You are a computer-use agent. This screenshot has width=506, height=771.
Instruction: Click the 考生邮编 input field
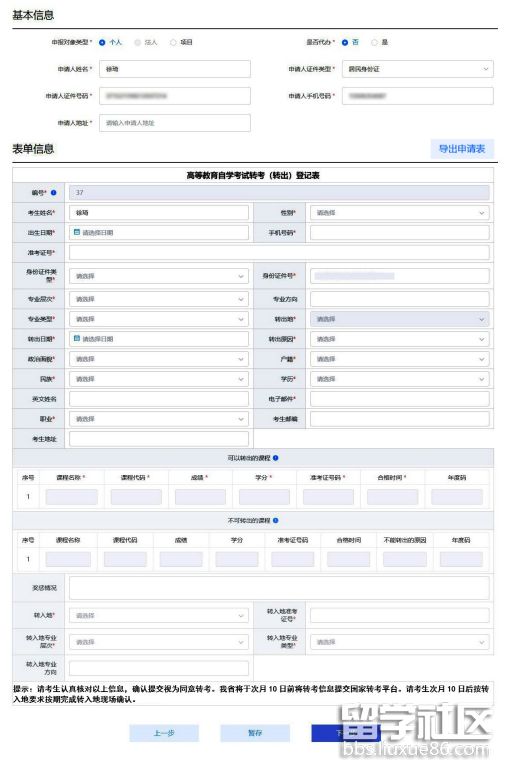(x=399, y=419)
